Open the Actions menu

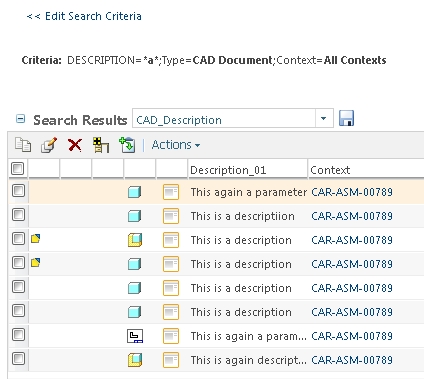176,145
